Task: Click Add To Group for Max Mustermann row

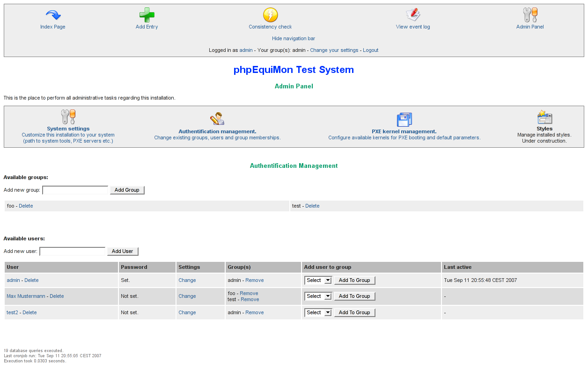Action: (354, 296)
